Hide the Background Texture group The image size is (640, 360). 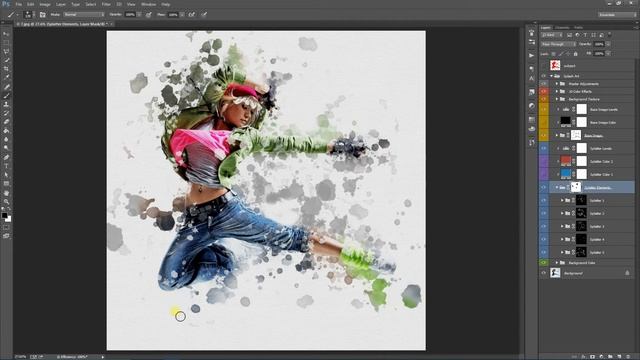click(544, 99)
